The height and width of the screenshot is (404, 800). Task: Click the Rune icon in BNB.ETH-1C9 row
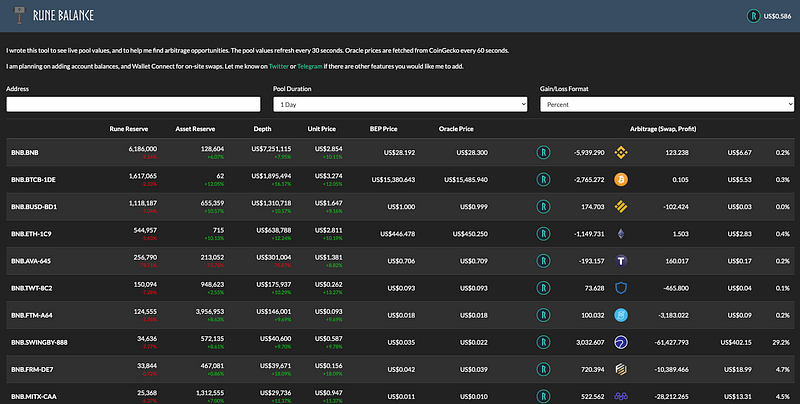tap(543, 234)
